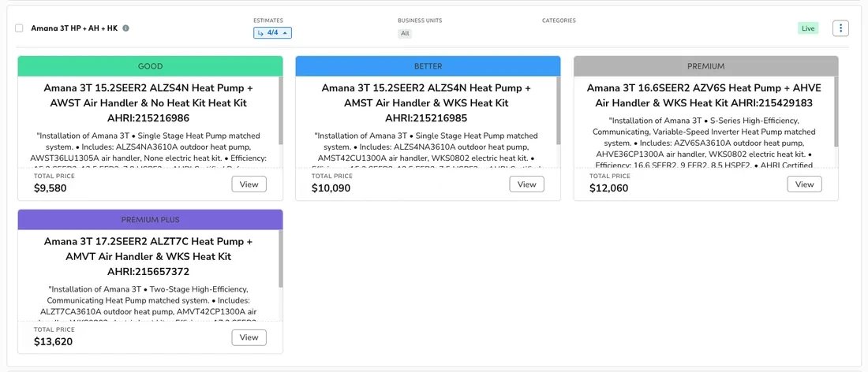Click the BUSINESS UNITS column label

coord(420,20)
